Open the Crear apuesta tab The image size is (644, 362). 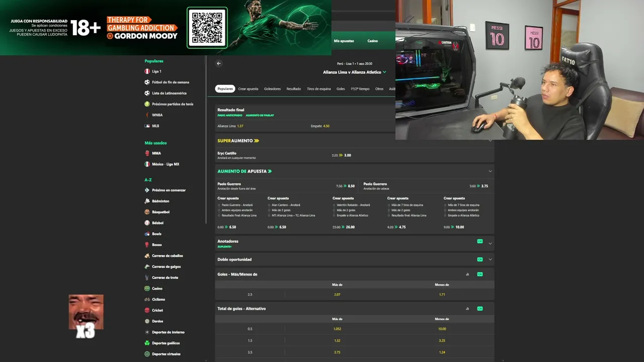[248, 89]
